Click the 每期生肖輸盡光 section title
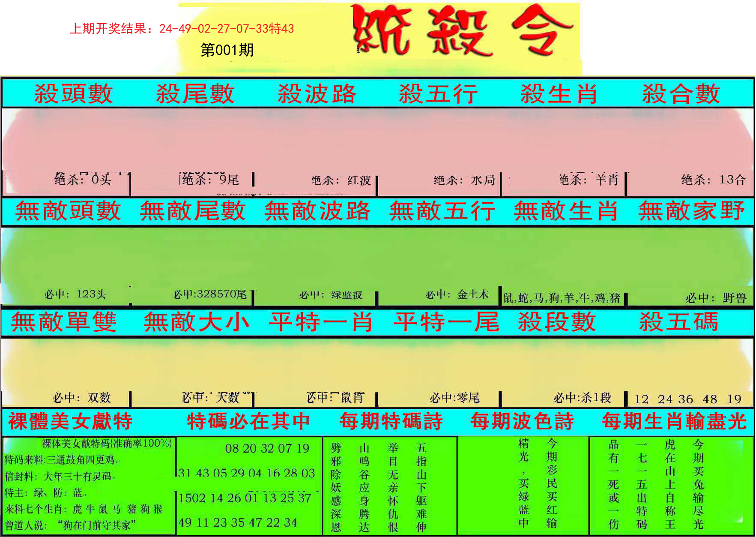Image resolution: width=756 pixels, height=537 pixels. click(x=674, y=421)
